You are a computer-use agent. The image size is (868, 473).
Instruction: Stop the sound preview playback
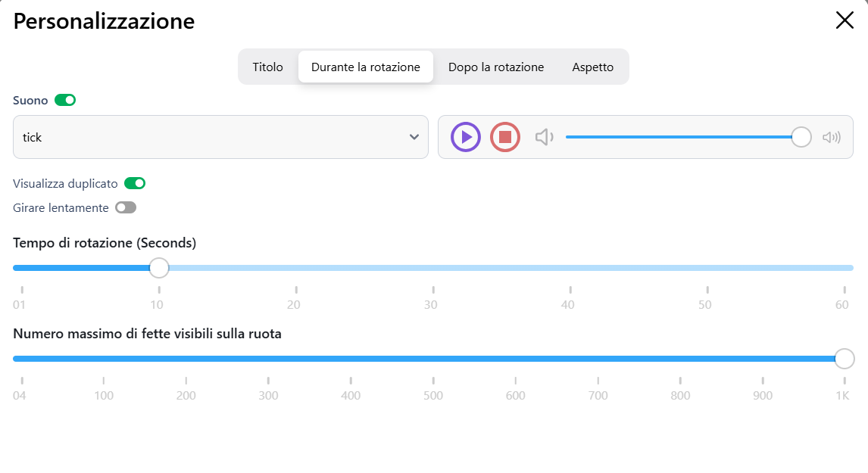click(x=505, y=137)
